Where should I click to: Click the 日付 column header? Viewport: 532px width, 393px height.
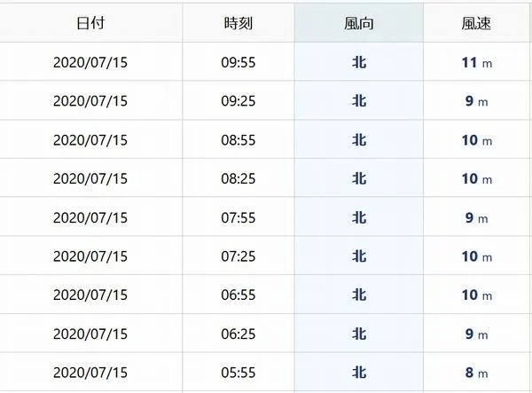(90, 23)
